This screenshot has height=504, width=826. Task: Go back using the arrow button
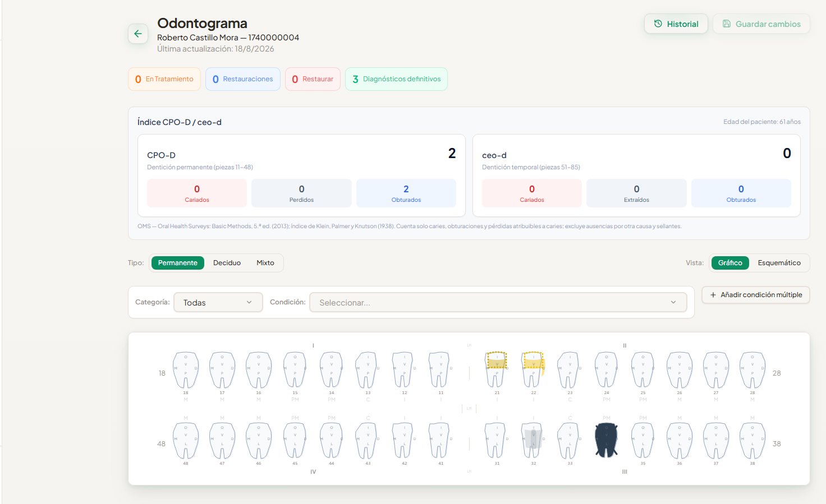pos(138,34)
